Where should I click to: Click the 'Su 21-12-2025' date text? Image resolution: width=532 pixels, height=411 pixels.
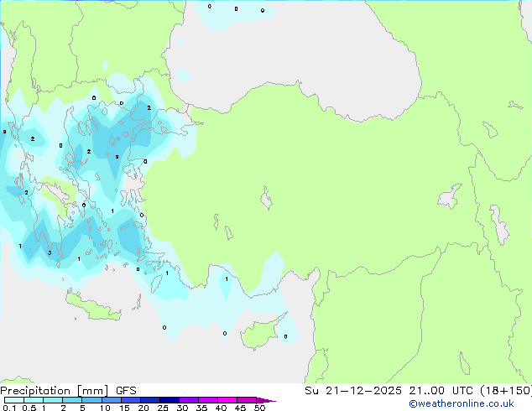[353, 391]
